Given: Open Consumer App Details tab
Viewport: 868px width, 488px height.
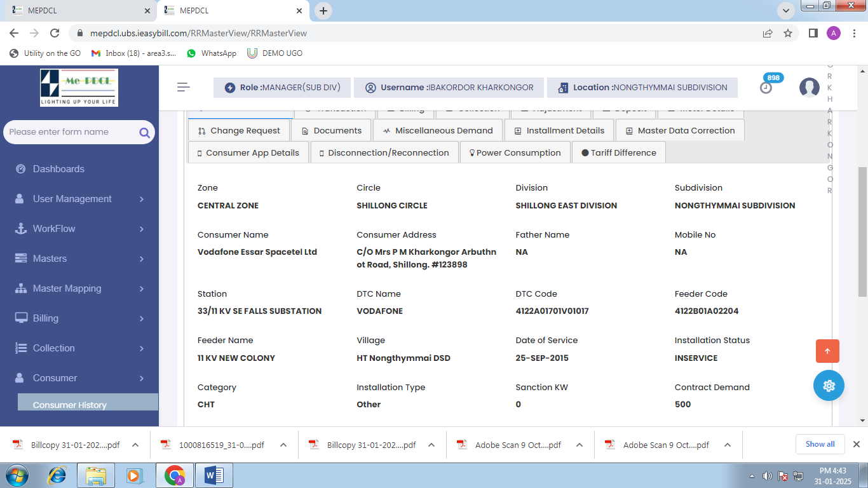Looking at the screenshot, I should (248, 152).
